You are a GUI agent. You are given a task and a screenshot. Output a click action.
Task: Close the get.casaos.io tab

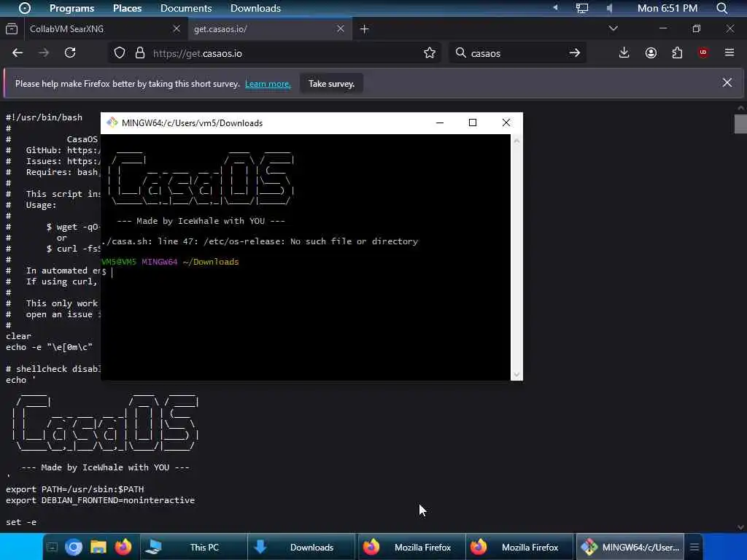(x=341, y=29)
